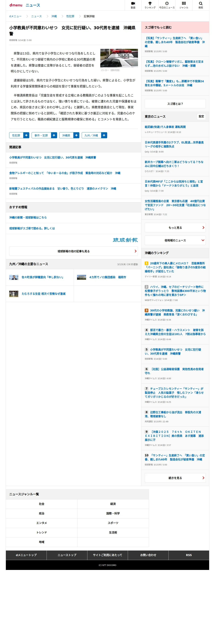Open クローン増殖ザリガニ article link

tap(174, 64)
